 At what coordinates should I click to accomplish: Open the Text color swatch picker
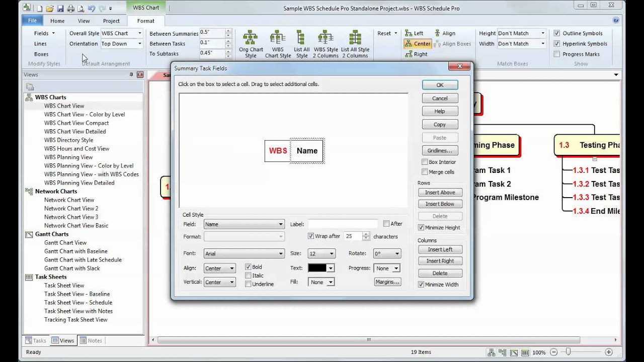point(321,268)
